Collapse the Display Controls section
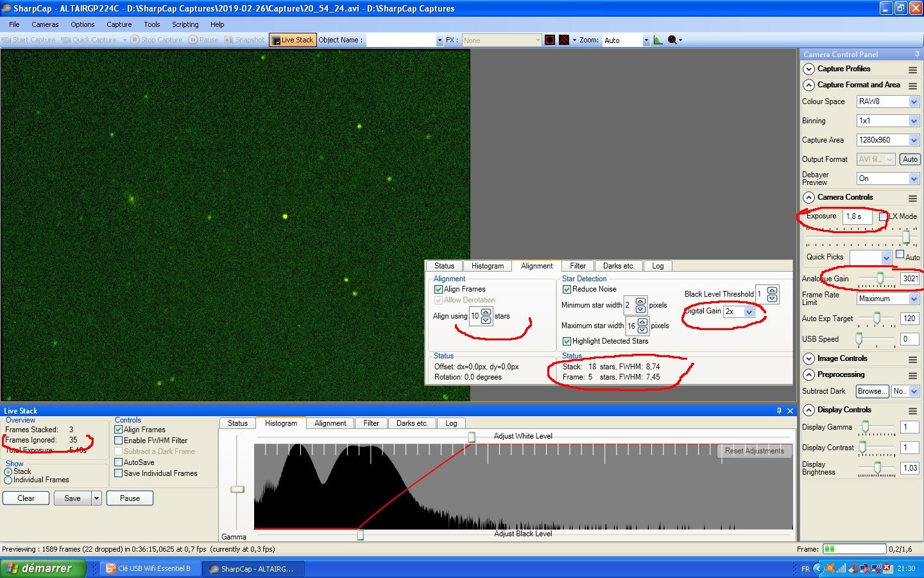This screenshot has width=924, height=578. (x=809, y=410)
